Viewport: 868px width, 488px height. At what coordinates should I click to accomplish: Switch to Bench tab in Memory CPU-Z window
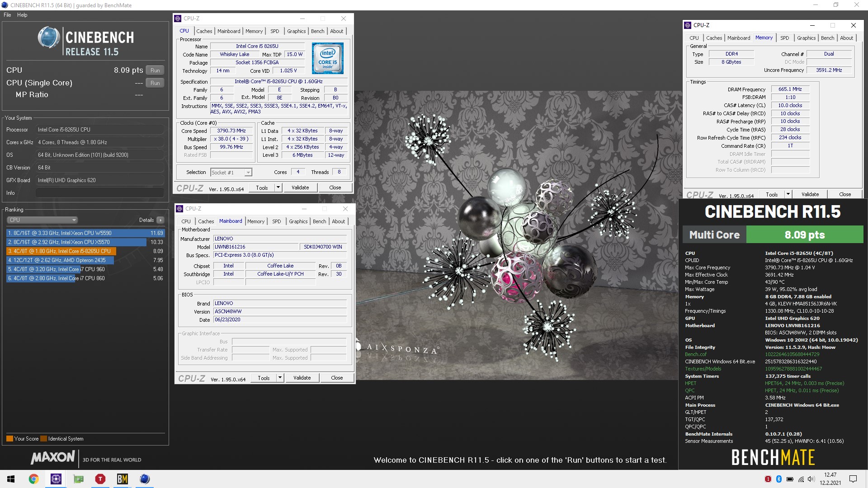[x=827, y=38]
